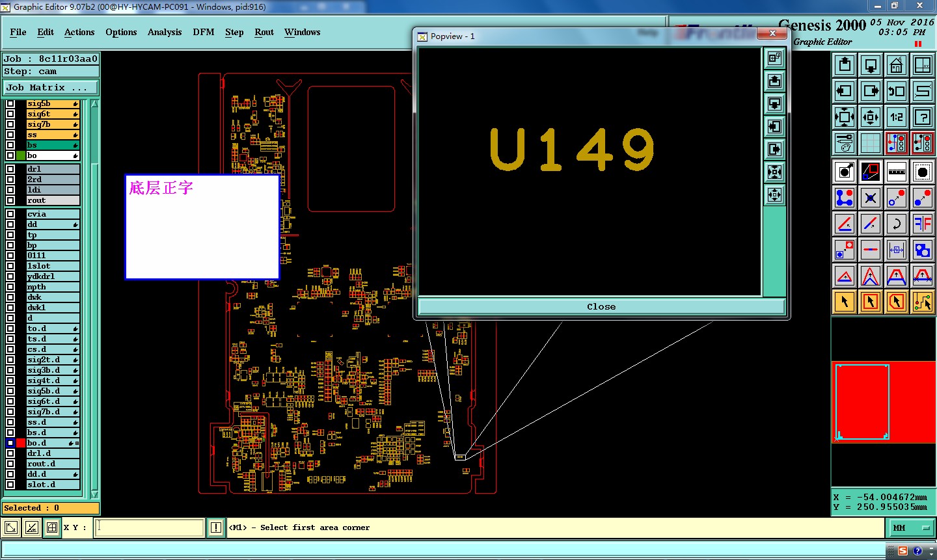Click the question mark help icon
This screenshot has width=937, height=560.
(x=923, y=117)
